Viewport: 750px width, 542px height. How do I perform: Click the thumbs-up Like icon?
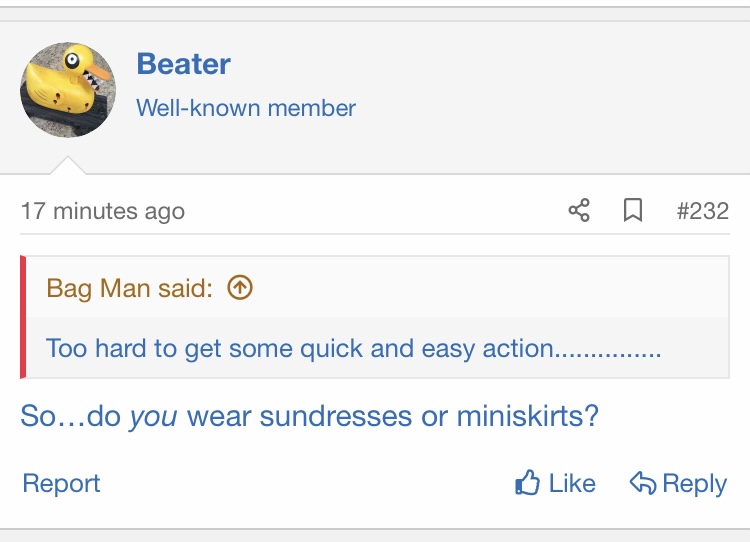527,484
